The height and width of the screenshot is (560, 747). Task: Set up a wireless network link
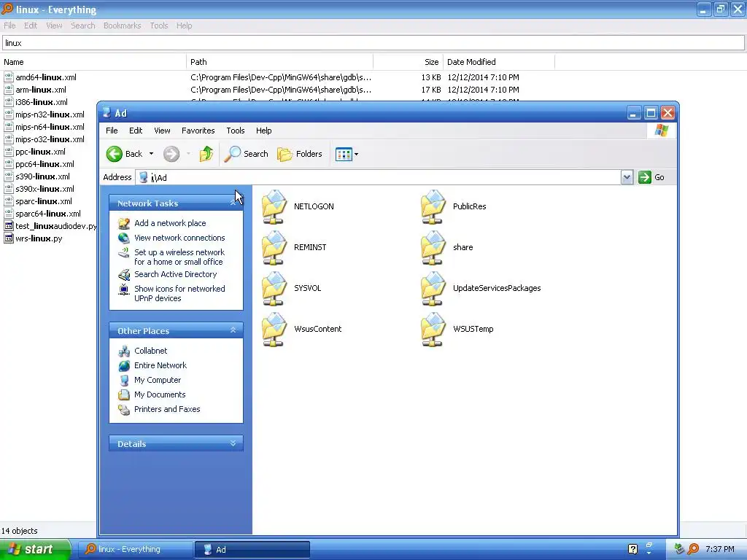179,257
